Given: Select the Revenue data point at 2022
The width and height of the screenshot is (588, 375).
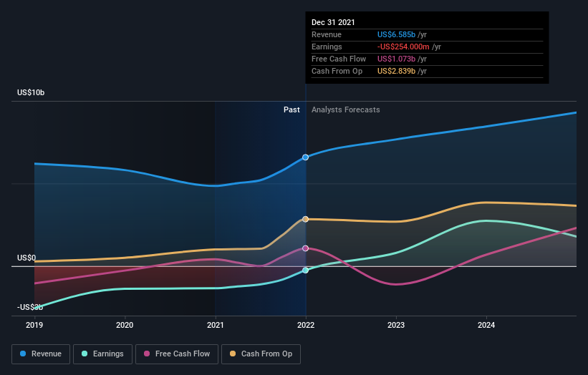Looking at the screenshot, I should pos(306,157).
